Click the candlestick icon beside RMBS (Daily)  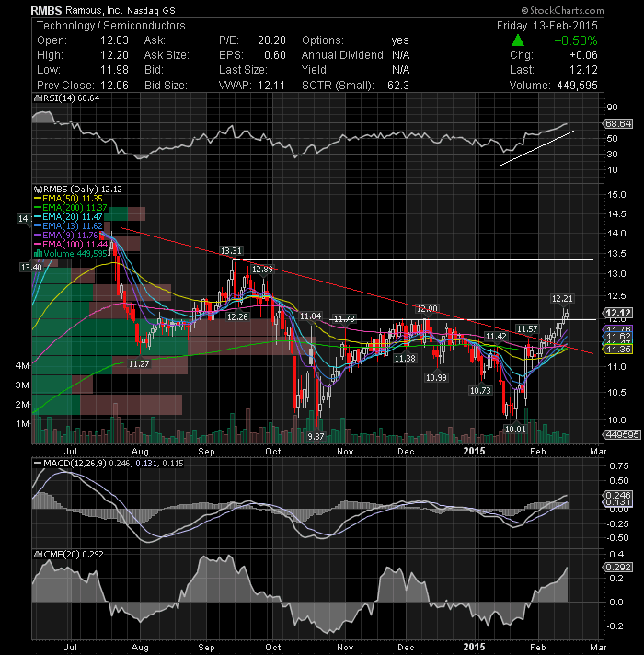click(x=38, y=190)
